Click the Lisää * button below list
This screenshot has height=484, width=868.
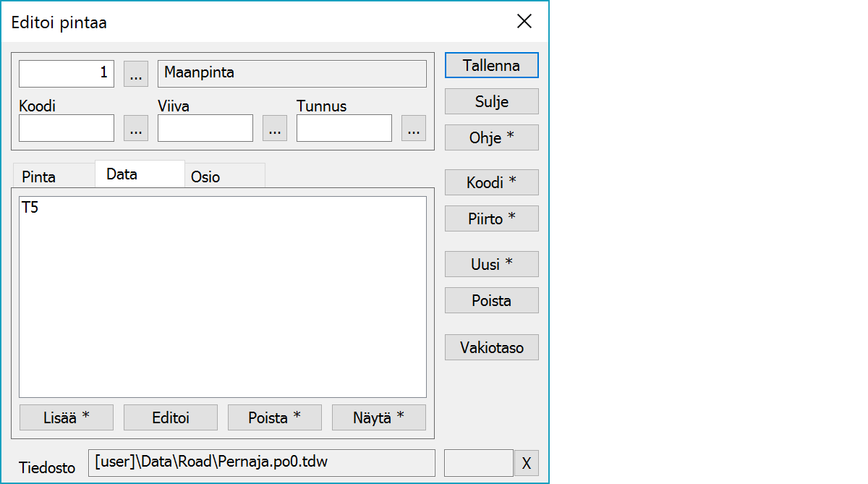click(67, 417)
